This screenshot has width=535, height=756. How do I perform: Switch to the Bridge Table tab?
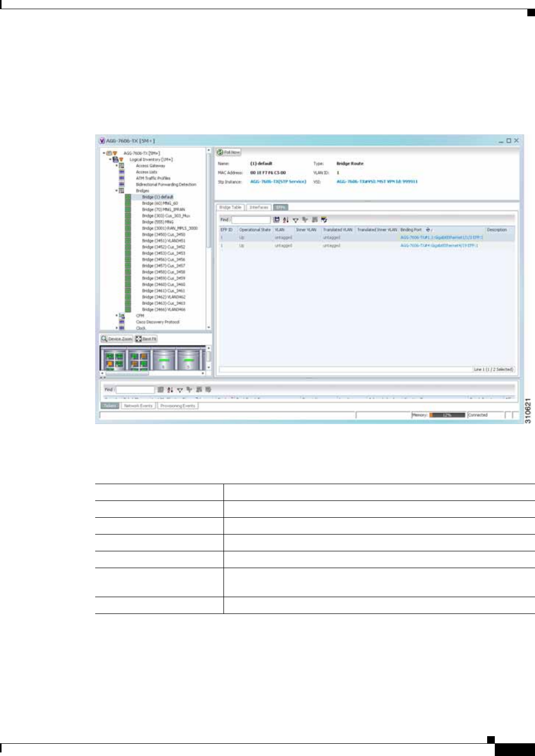[x=230, y=208]
